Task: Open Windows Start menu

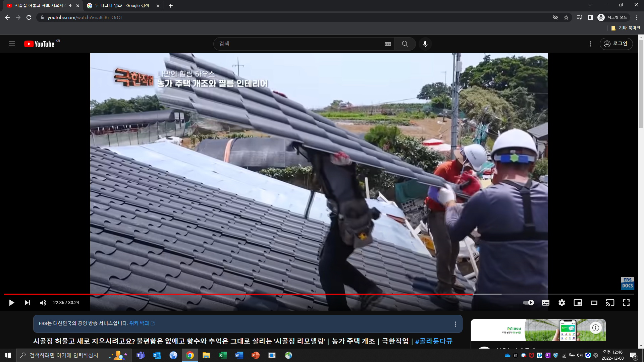Action: 8,355
